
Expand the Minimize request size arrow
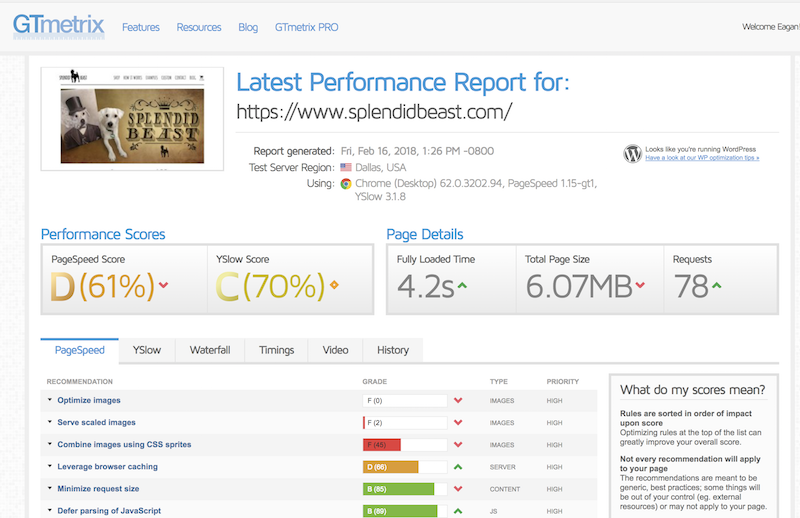(49, 488)
